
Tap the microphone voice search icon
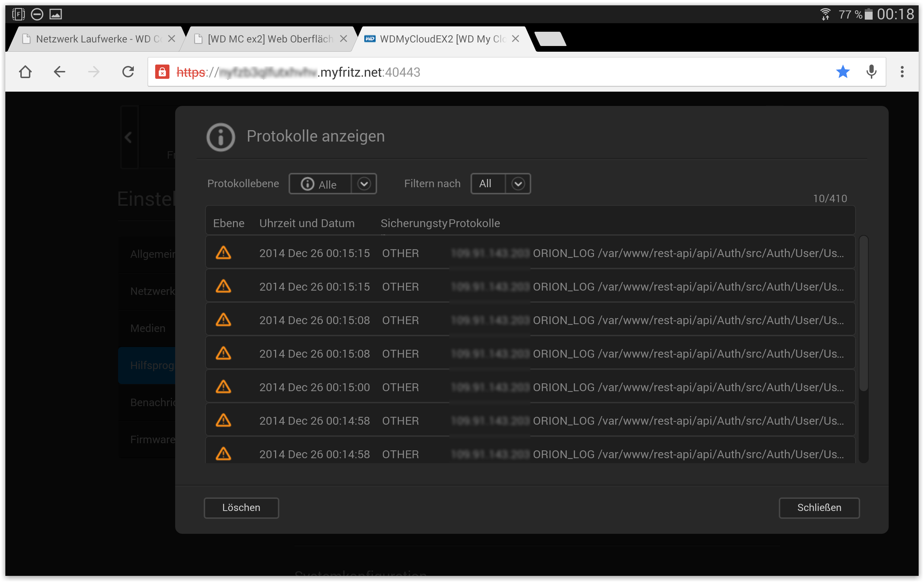tap(872, 72)
